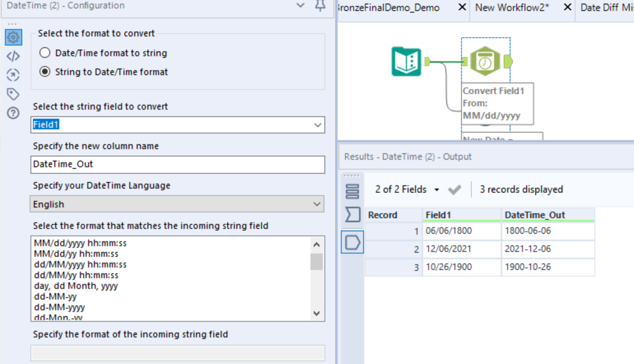Click the new column name field
This screenshot has height=364, width=634.
click(177, 164)
